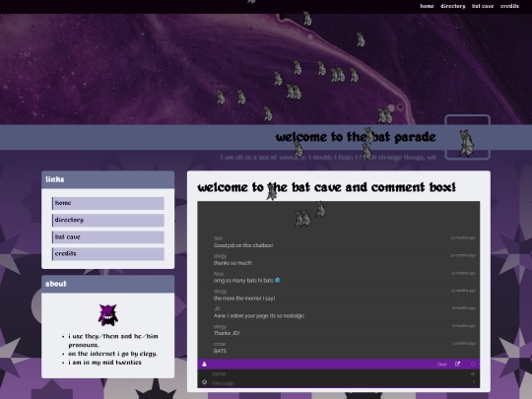This screenshot has width=532, height=399.
Task: Click the username 'JD' in the chatbox
Action: (217, 308)
